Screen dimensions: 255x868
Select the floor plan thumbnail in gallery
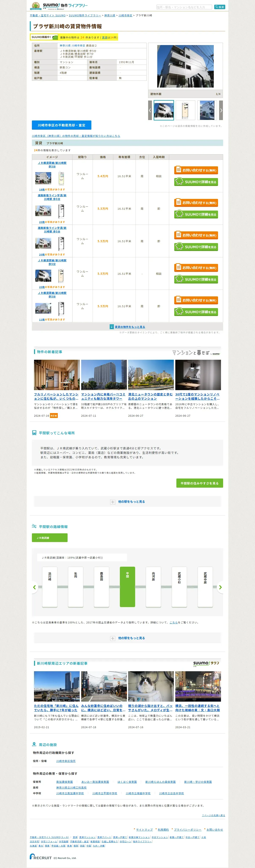point(185,110)
